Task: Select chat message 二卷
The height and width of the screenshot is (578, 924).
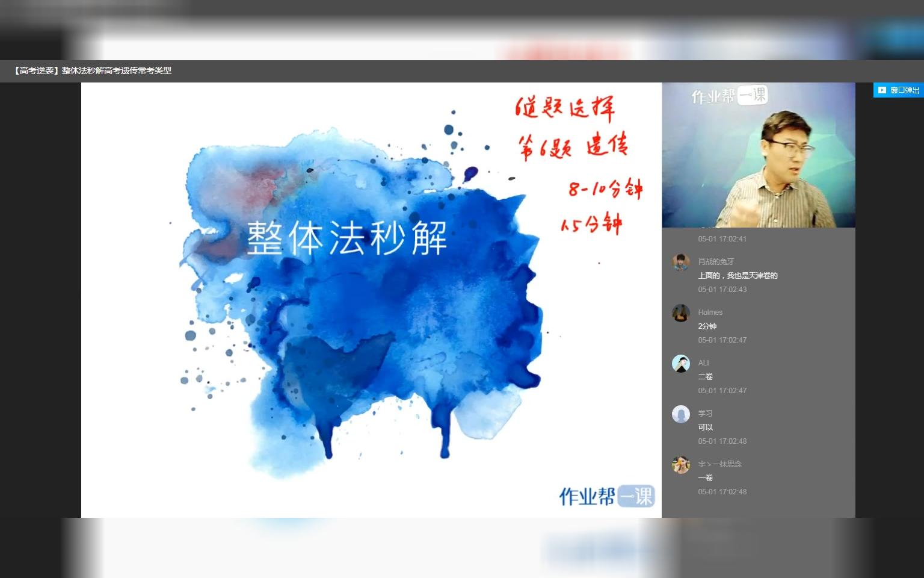Action: coord(705,377)
